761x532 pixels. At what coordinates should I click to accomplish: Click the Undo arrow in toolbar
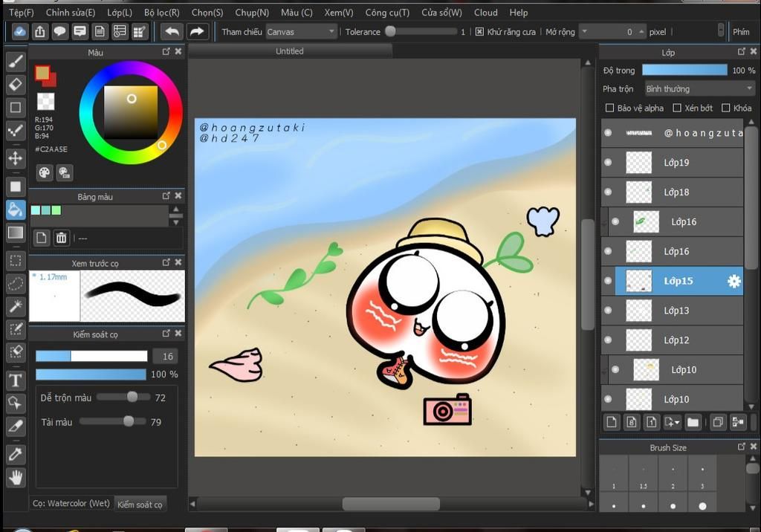pyautogui.click(x=172, y=31)
